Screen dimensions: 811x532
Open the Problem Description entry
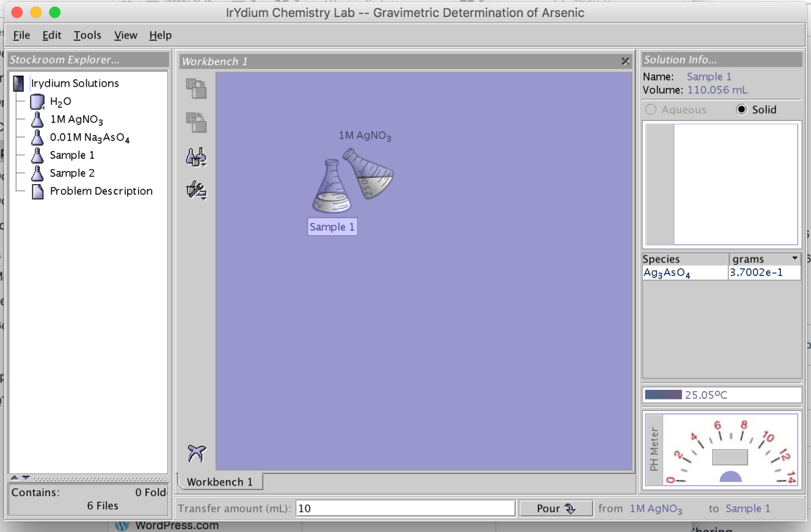point(101,191)
